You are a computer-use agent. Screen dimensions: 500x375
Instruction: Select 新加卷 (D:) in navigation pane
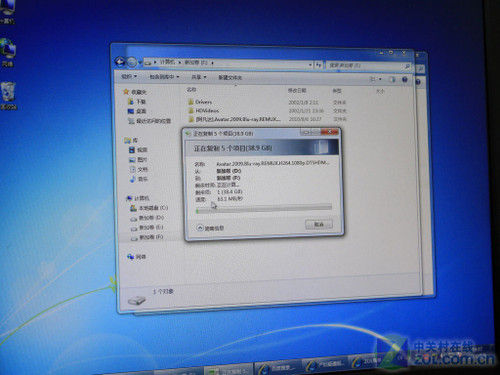(147, 218)
